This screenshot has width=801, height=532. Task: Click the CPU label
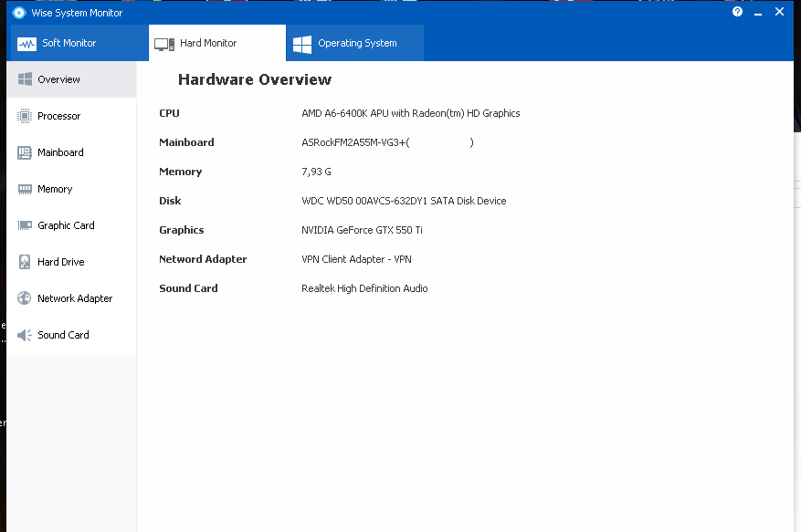click(x=169, y=113)
